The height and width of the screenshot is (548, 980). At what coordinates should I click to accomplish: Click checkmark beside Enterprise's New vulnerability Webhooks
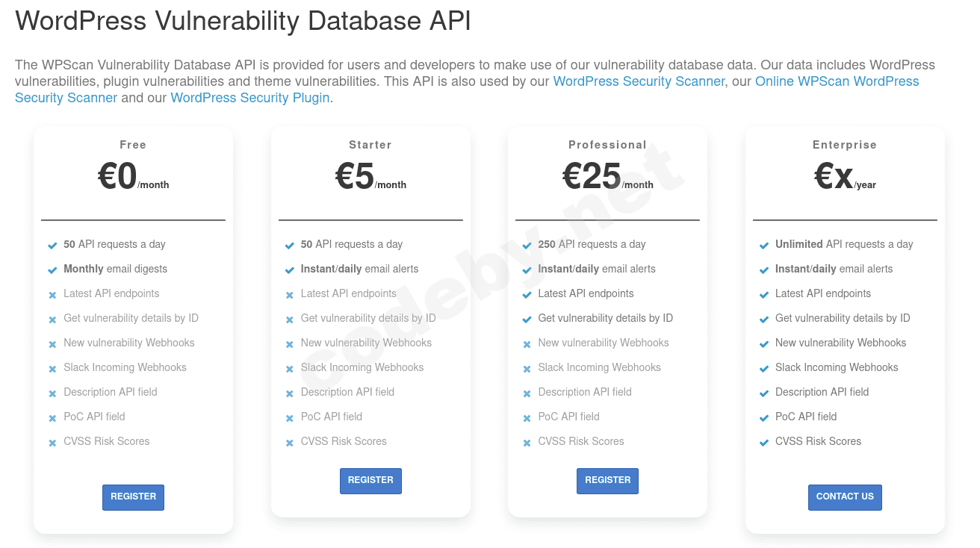pos(764,344)
